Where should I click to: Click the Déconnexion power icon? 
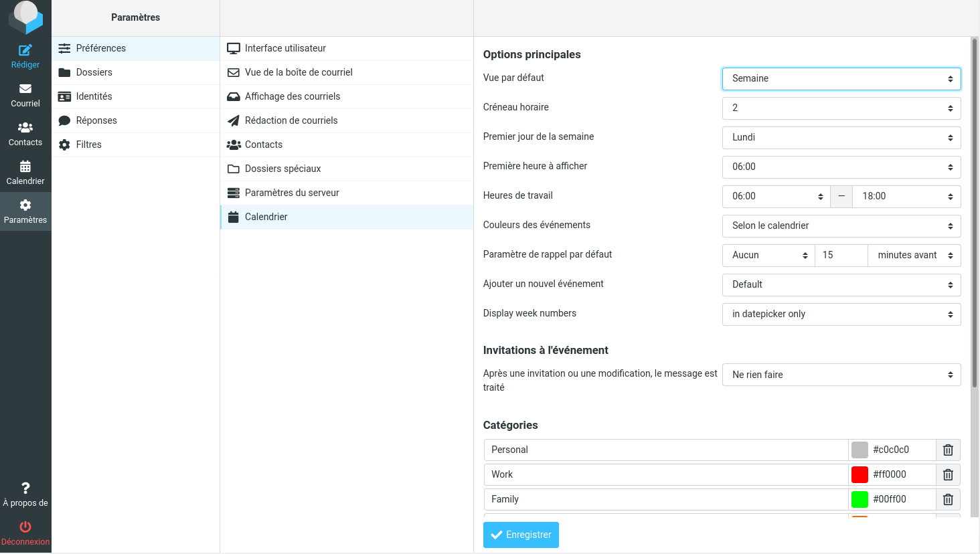click(25, 527)
